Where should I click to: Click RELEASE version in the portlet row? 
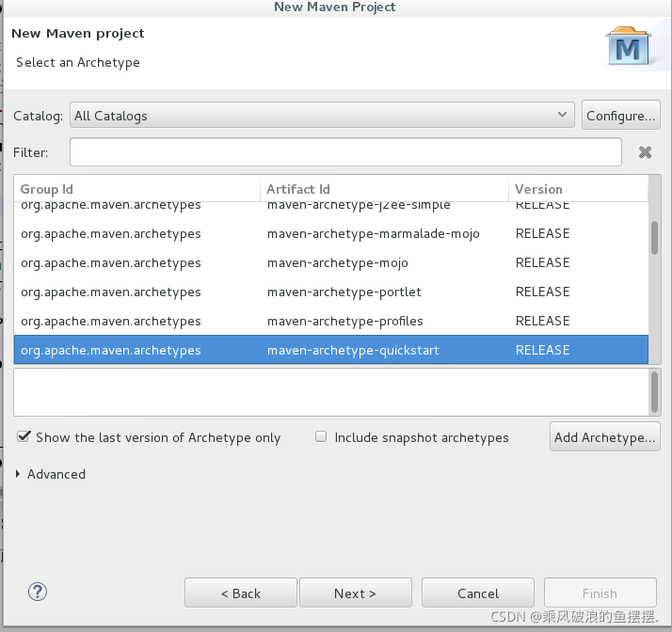(542, 292)
